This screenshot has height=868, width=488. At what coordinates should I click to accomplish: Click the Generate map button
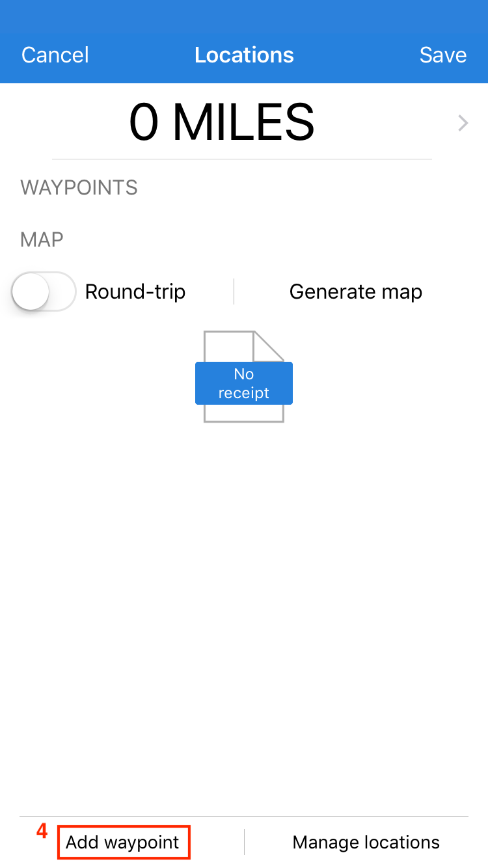click(355, 292)
